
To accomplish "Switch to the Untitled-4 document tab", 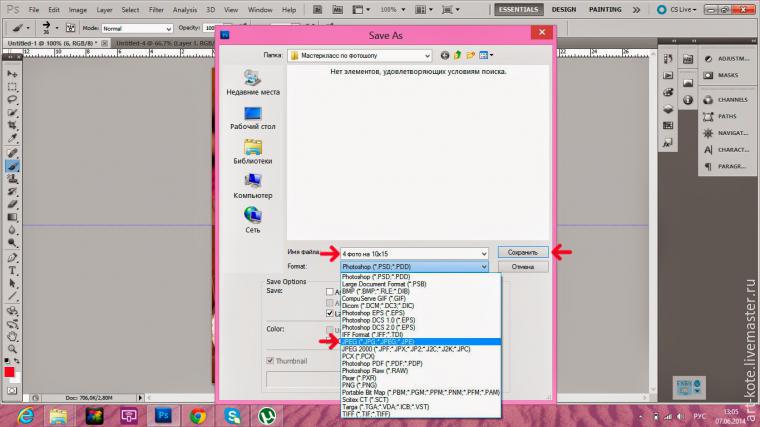I will [164, 43].
